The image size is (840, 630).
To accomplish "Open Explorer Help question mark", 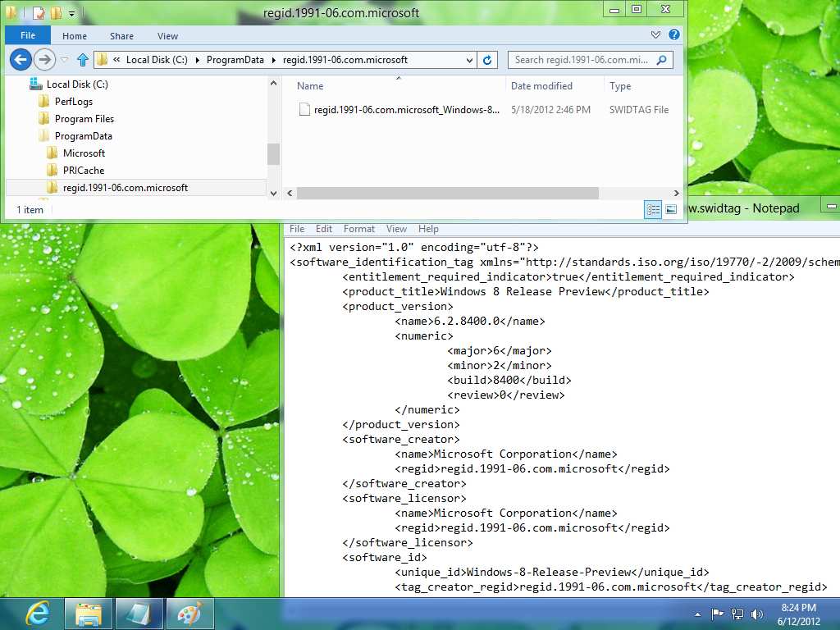I will 674,34.
